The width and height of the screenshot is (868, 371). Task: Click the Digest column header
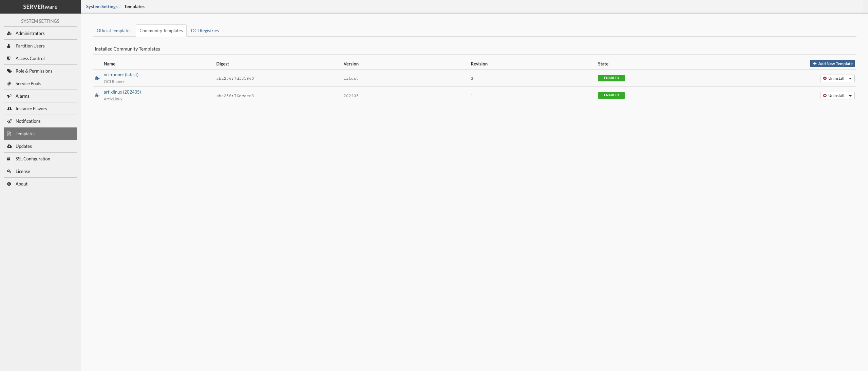tap(223, 64)
